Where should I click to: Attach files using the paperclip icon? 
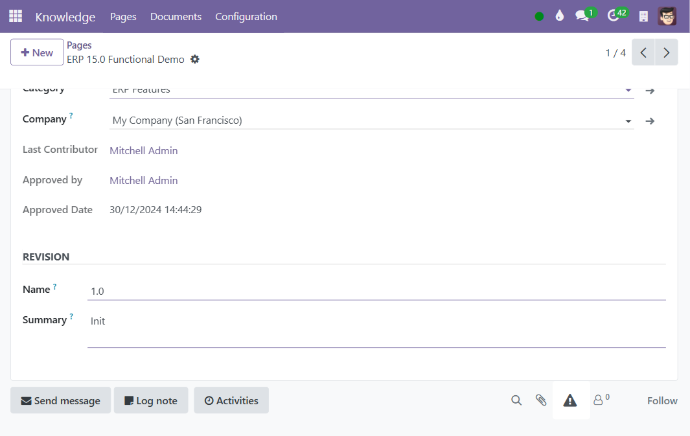pos(541,400)
